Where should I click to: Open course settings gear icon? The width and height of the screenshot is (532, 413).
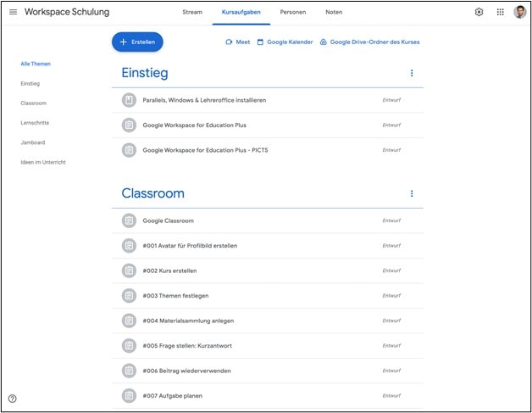(479, 12)
